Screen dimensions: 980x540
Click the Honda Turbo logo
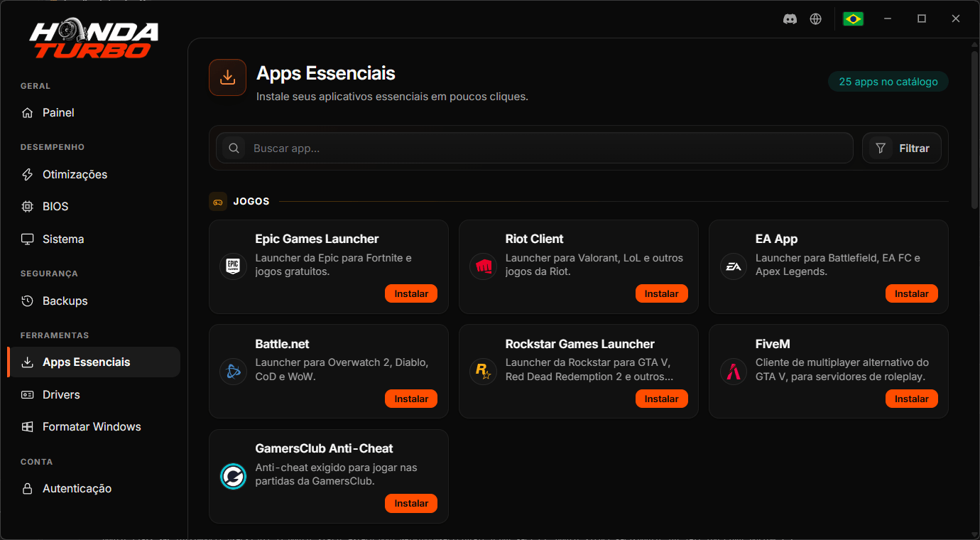coord(94,40)
